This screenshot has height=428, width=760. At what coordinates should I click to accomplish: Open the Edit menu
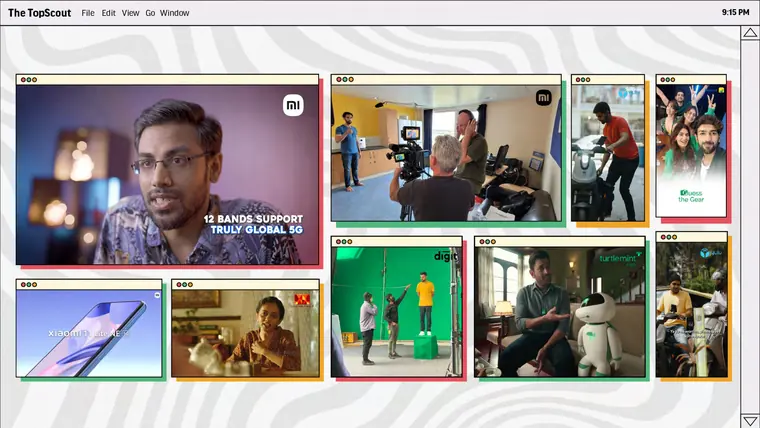tap(108, 13)
